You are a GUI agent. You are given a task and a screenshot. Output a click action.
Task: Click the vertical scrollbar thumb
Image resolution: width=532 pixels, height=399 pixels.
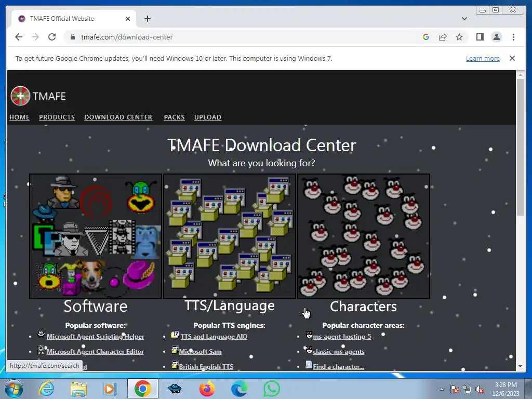click(520, 147)
